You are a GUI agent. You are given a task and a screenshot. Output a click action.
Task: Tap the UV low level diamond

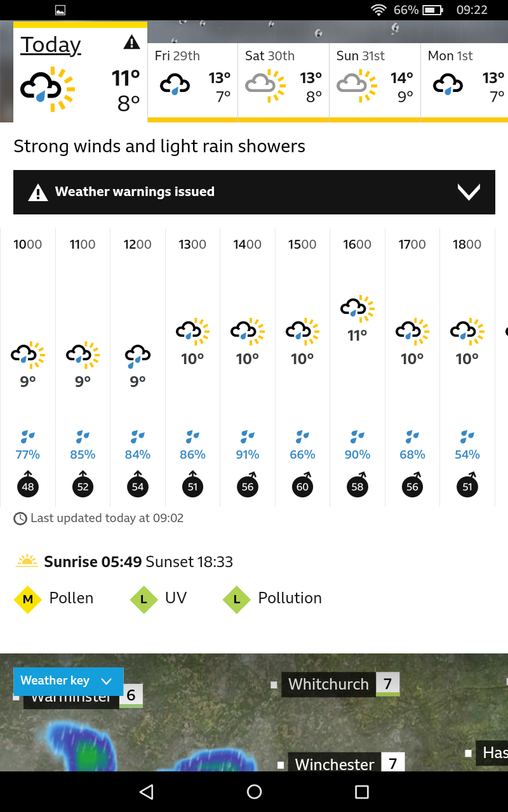144,599
